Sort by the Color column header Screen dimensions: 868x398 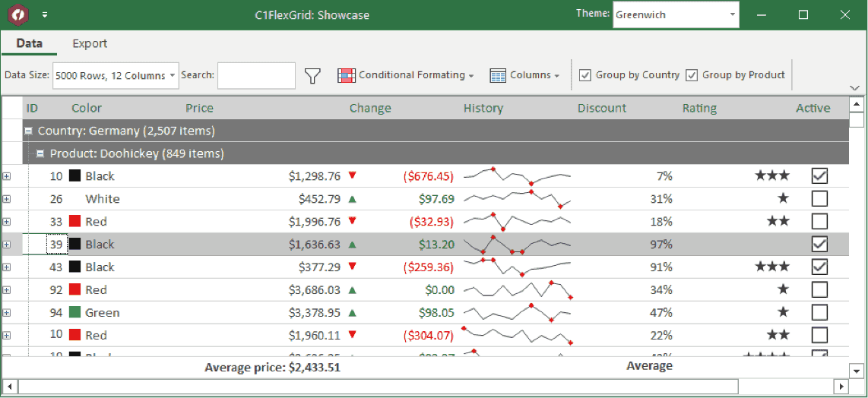point(87,108)
